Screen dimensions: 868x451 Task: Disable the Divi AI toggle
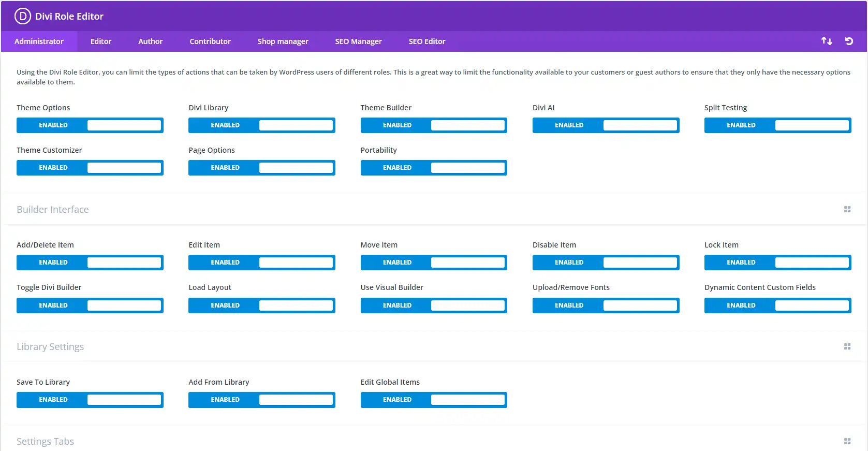(x=606, y=125)
